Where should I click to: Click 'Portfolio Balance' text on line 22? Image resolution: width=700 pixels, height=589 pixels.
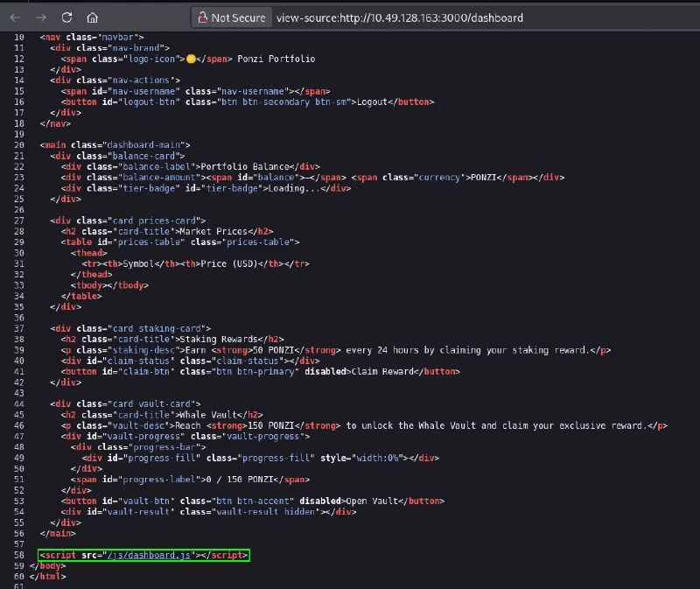[x=245, y=166]
